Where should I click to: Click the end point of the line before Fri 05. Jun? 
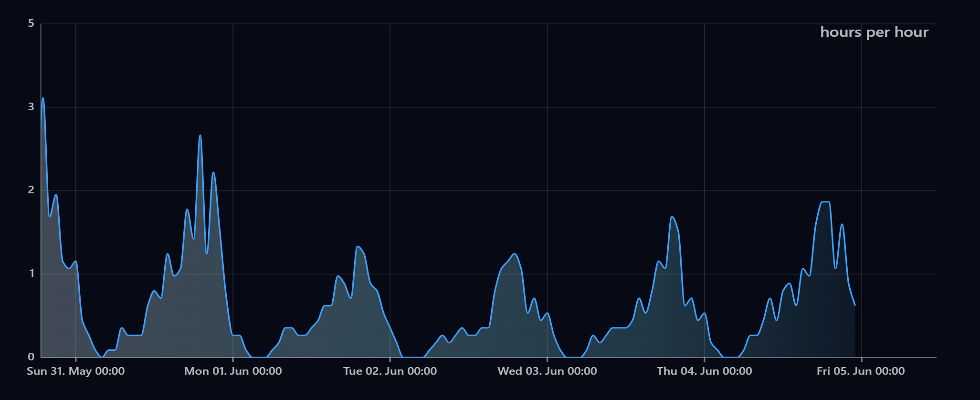pos(854,305)
